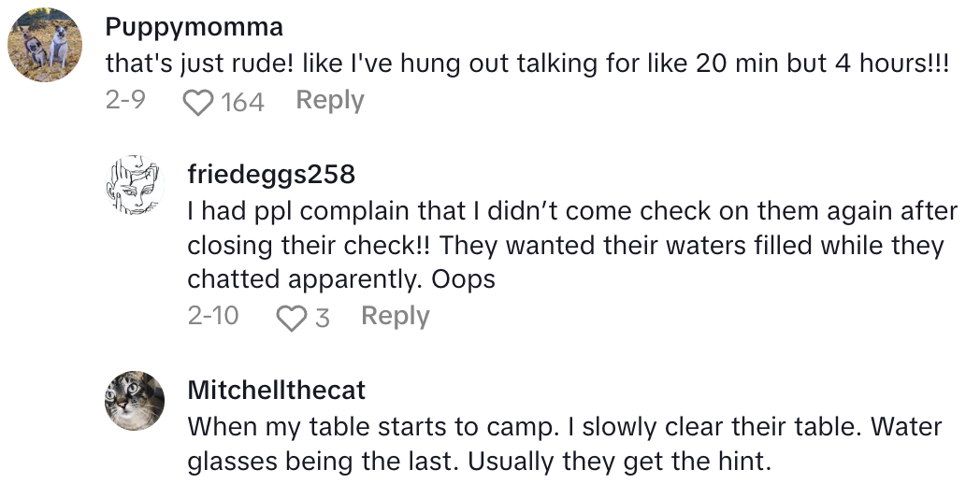980x484 pixels.
Task: Click the 3 like count on friedeggs258's reply
Action: tap(323, 318)
